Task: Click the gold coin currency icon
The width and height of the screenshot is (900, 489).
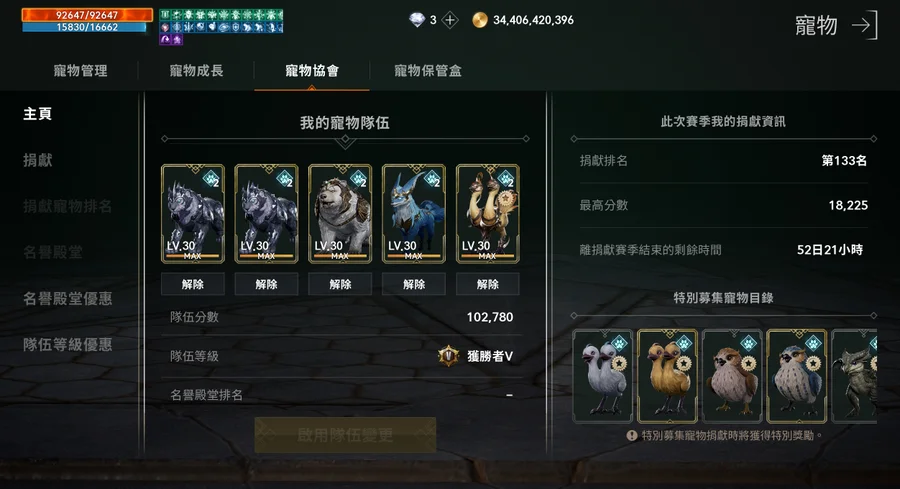Action: coord(480,20)
